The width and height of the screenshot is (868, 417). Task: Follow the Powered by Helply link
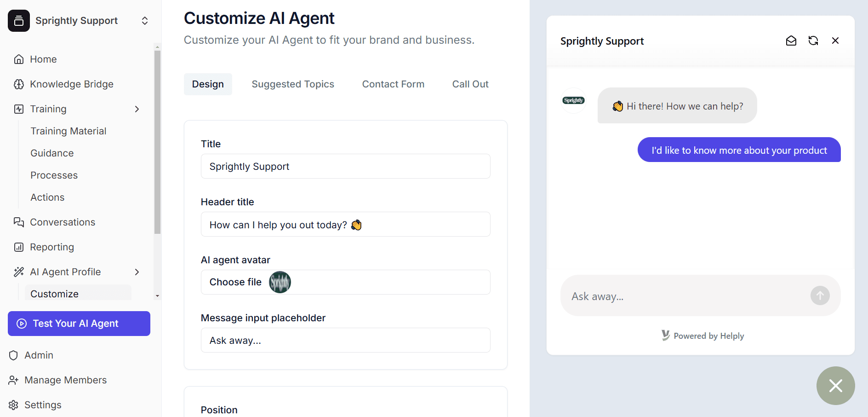(x=702, y=336)
